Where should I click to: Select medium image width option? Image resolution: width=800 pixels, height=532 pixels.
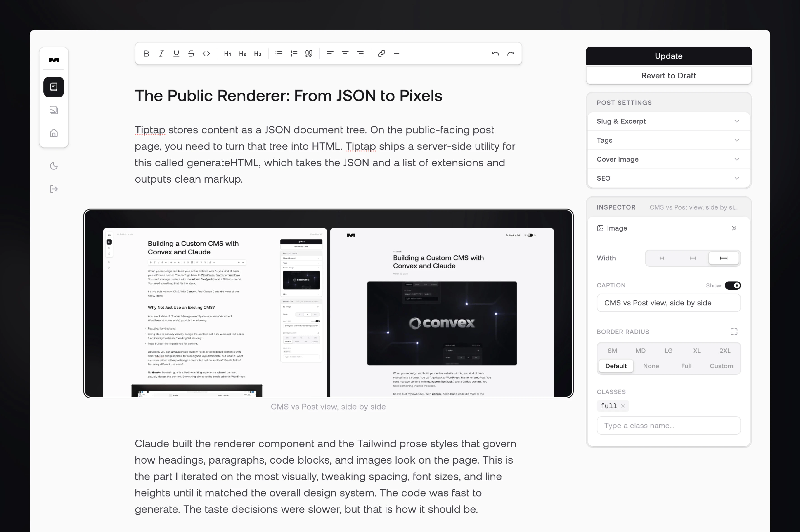tap(692, 258)
